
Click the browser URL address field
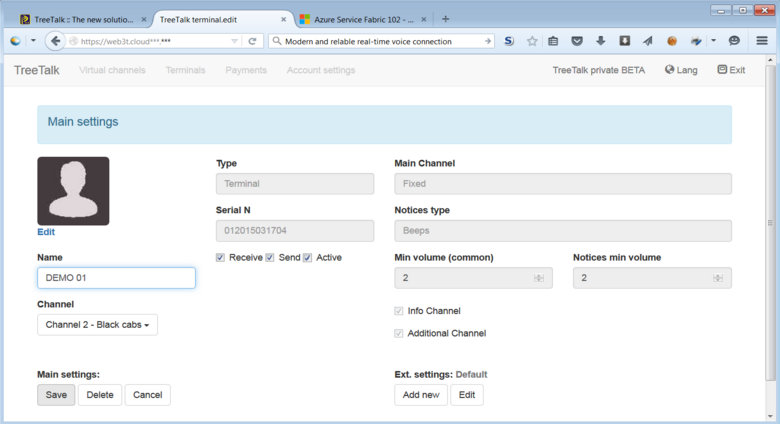tap(154, 41)
